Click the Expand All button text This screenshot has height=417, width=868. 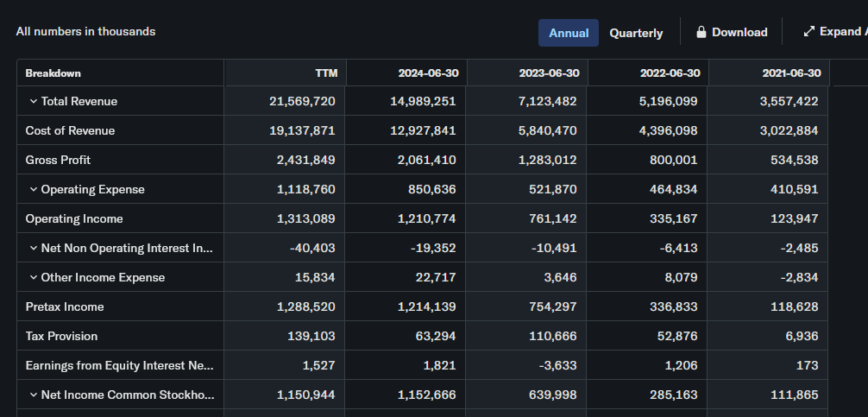coord(843,32)
